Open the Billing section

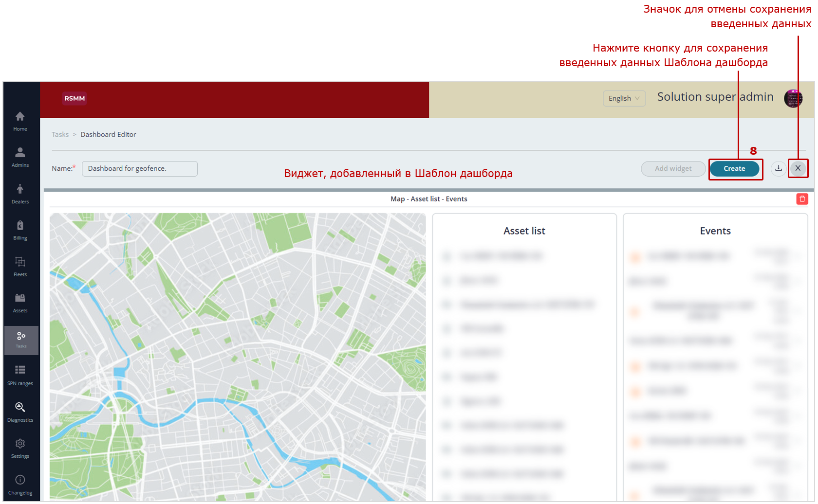pyautogui.click(x=20, y=230)
